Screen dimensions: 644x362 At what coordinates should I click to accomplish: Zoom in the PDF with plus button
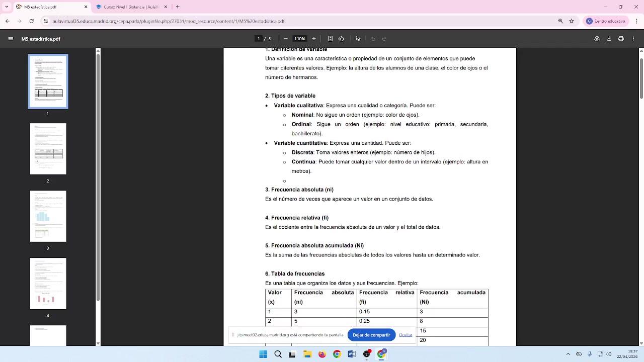coord(314,39)
